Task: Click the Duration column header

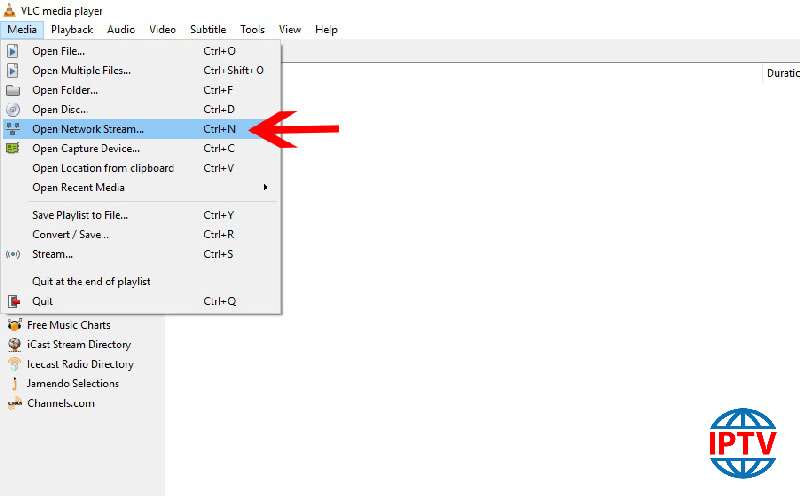Action: click(x=782, y=73)
